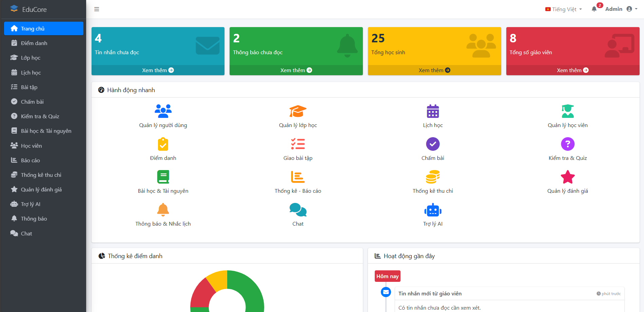
Task: Open Thống kê thu chi in sidebar
Action: click(x=44, y=175)
